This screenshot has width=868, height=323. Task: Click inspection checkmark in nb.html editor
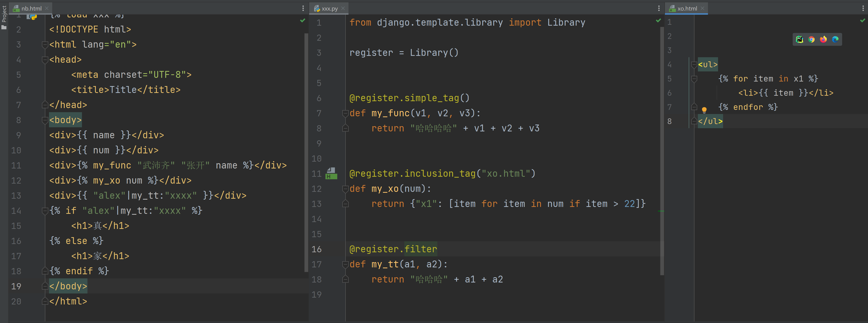click(303, 21)
